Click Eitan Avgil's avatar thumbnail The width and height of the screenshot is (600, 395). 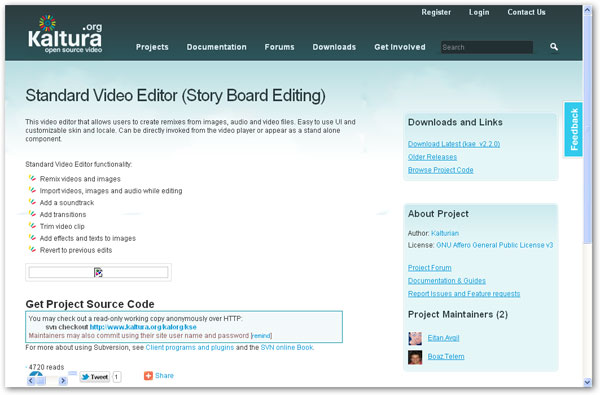pos(415,338)
